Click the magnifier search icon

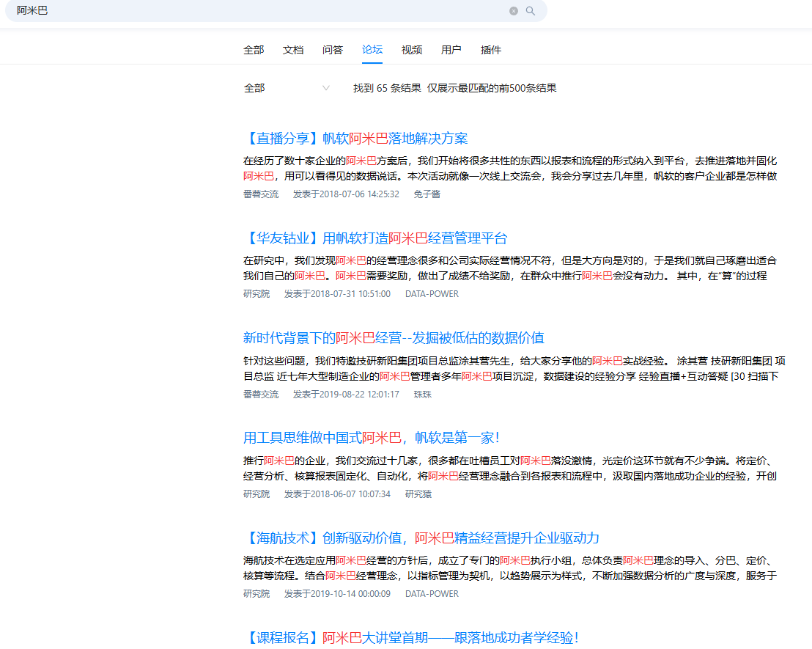[531, 11]
